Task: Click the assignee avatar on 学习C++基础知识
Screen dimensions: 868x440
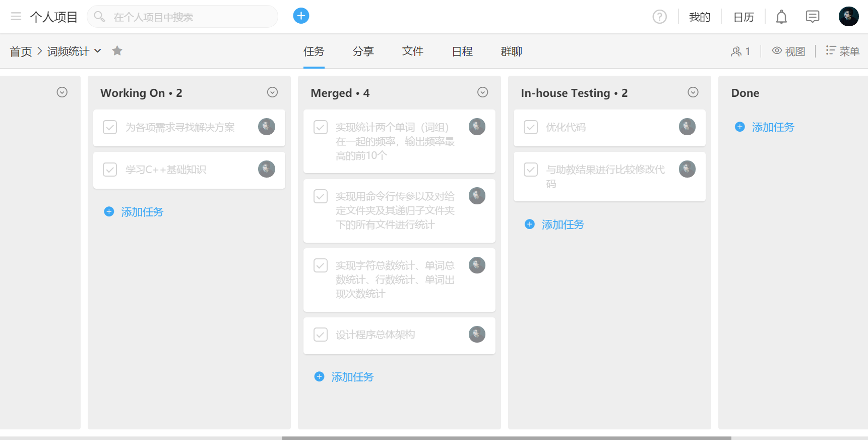Action: (267, 169)
